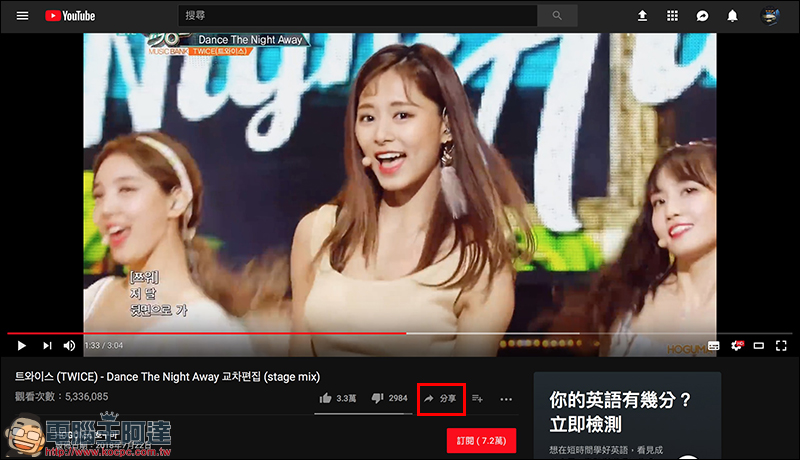Screen dimensions: 800x460
Task: Click the 分享 share button
Action: tap(441, 399)
